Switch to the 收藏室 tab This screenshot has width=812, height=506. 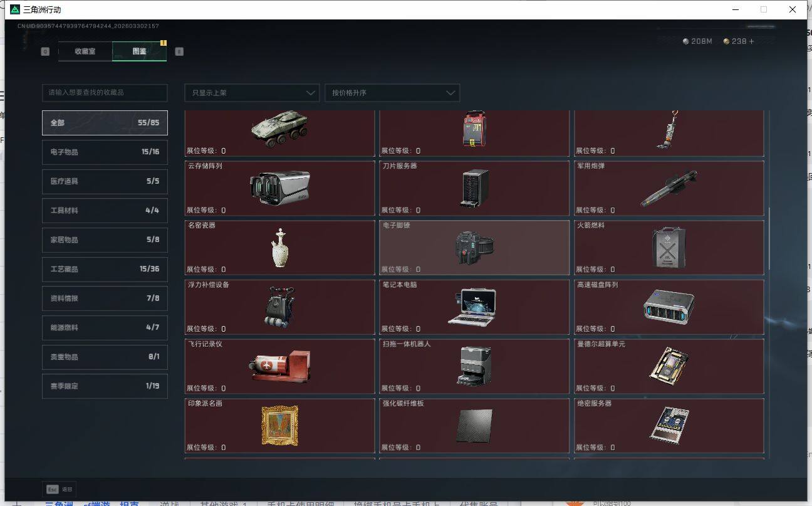(x=85, y=51)
